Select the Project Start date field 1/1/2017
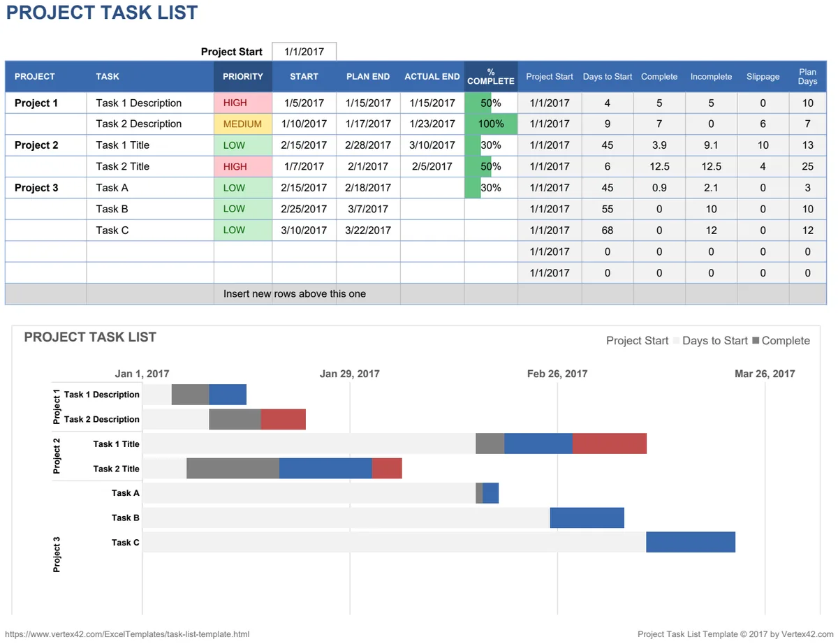Viewport: 838px width, 644px height. tap(304, 52)
